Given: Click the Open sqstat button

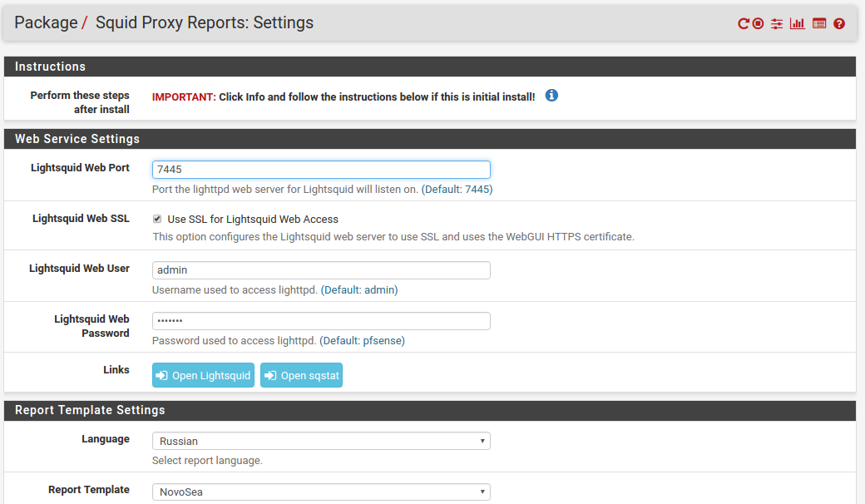Looking at the screenshot, I should pos(301,376).
